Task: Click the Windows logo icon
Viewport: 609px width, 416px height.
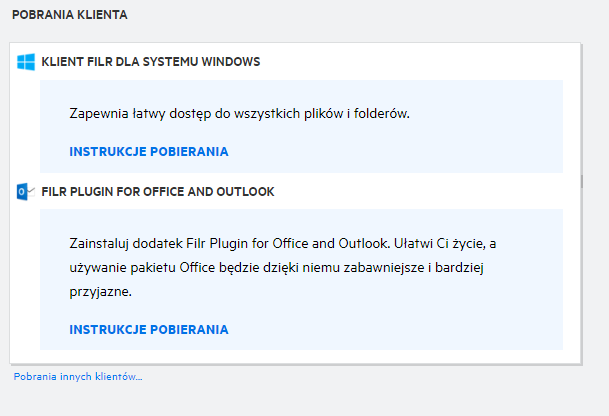Action: click(x=26, y=62)
